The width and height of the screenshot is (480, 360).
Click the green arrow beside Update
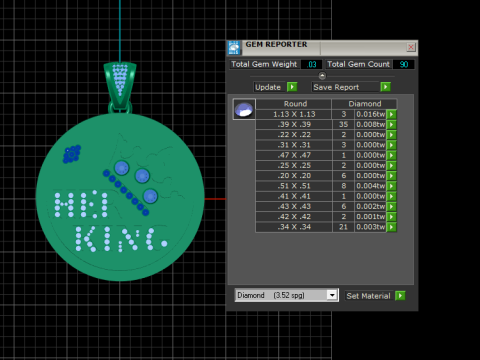coord(292,87)
